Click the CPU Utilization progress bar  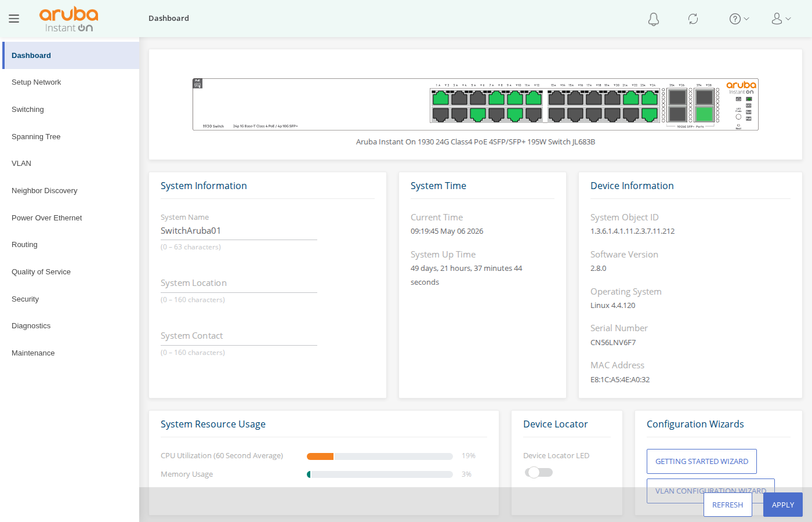[380, 456]
